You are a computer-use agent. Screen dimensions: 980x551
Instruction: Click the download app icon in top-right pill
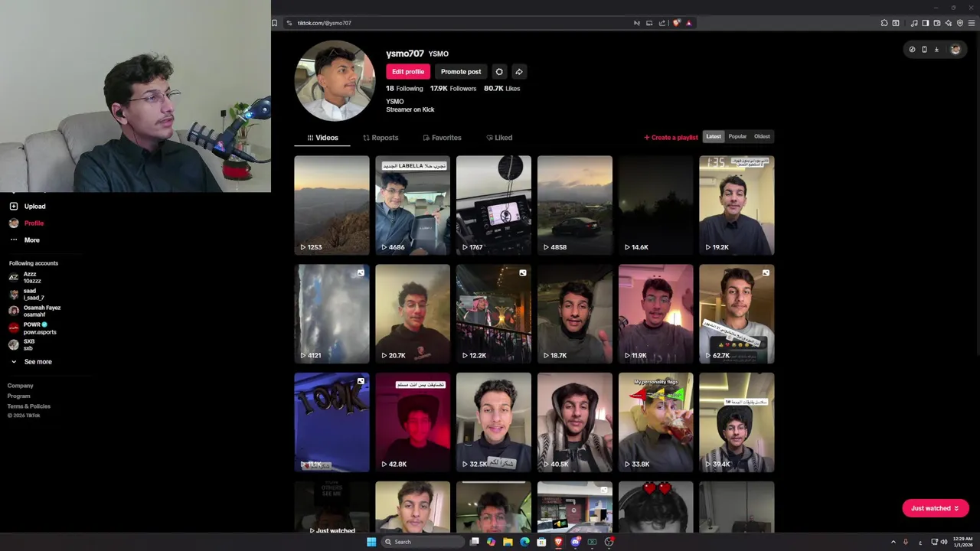(x=936, y=49)
